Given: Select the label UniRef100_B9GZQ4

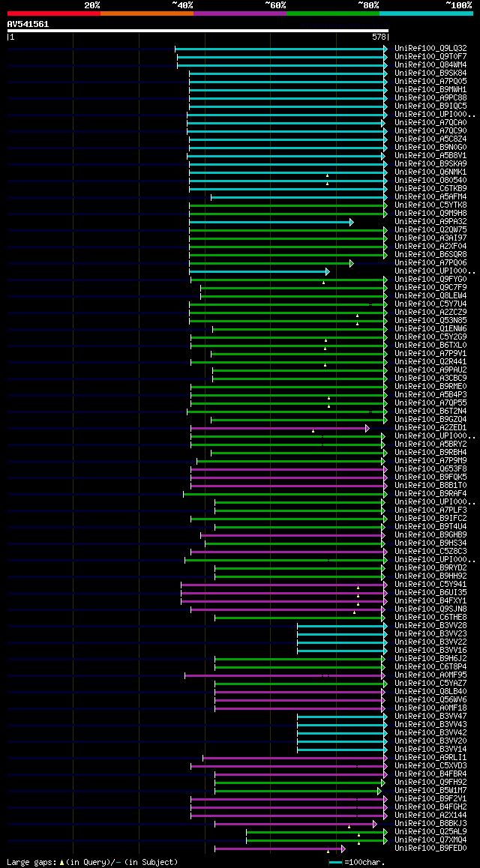Looking at the screenshot, I should (430, 420).
